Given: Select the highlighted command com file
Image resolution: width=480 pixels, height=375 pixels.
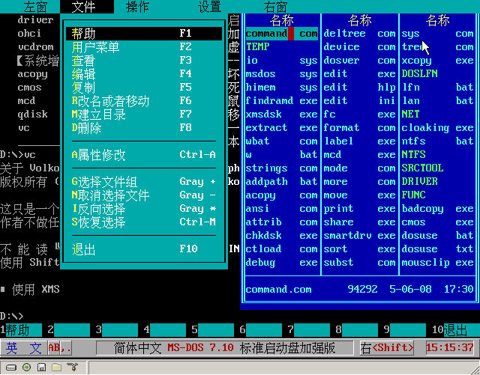Looking at the screenshot, I should pos(282,34).
